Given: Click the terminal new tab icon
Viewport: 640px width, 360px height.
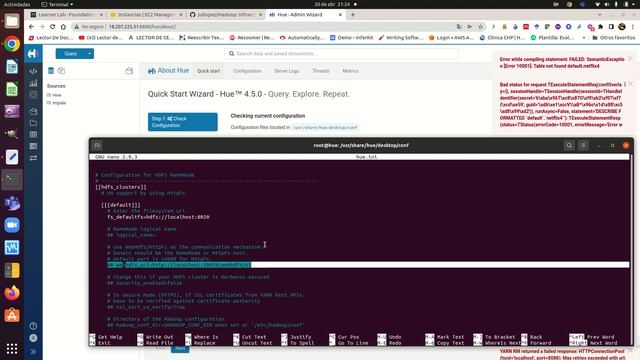Looking at the screenshot, I should click(x=97, y=145).
